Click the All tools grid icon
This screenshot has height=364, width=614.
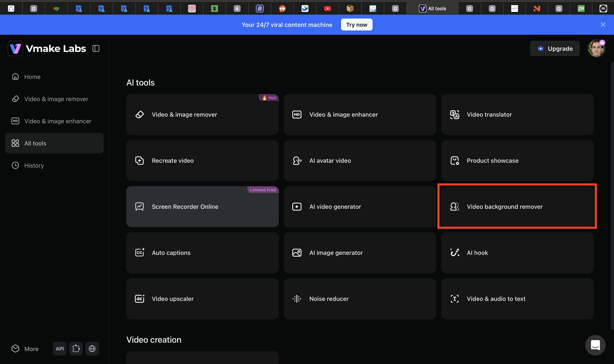pos(15,143)
